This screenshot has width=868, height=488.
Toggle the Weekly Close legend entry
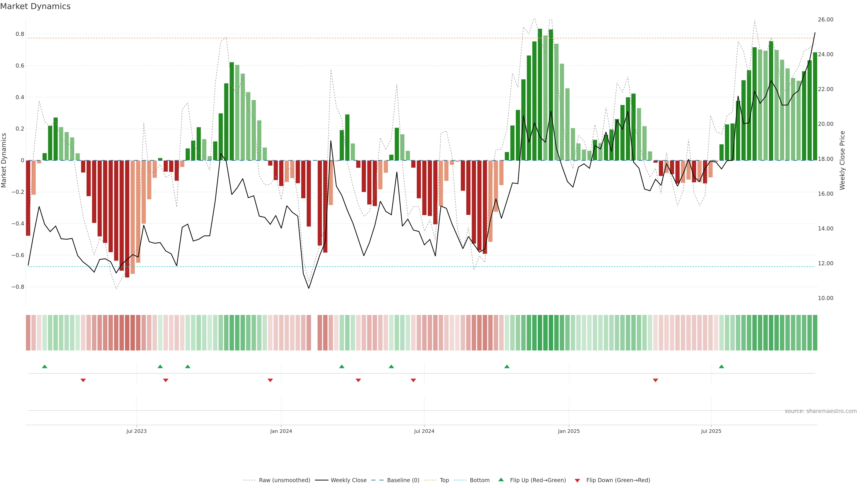coord(348,480)
